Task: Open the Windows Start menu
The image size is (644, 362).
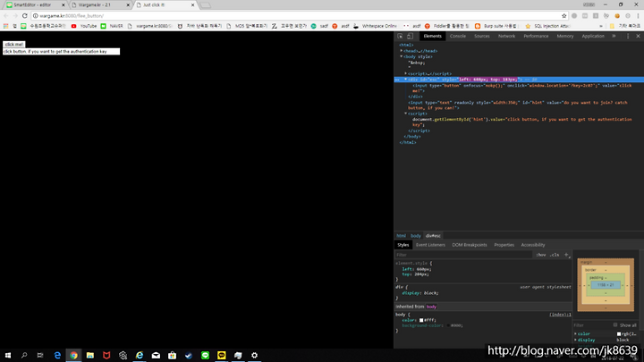Action: tap(8, 355)
